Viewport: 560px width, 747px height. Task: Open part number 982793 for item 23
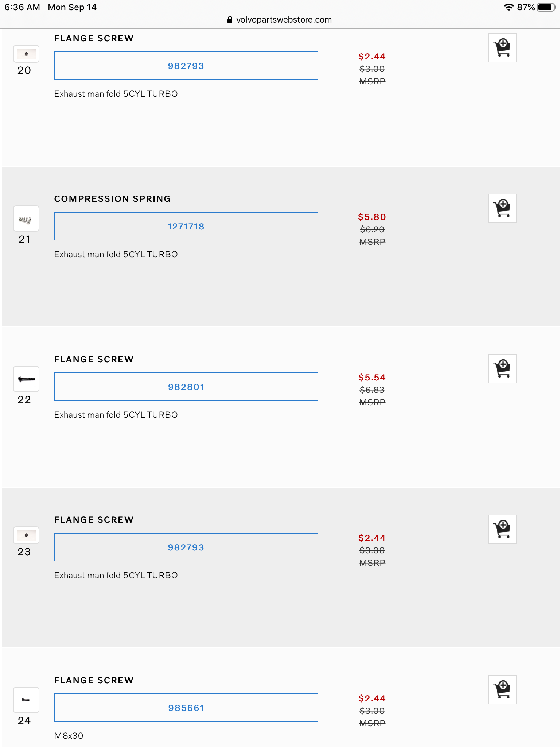186,547
